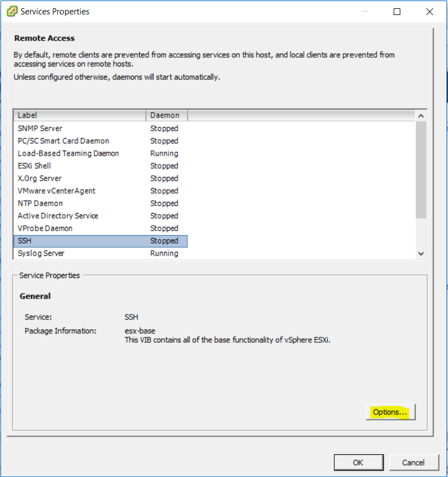Select the NTP Daemon service

pos(100,203)
